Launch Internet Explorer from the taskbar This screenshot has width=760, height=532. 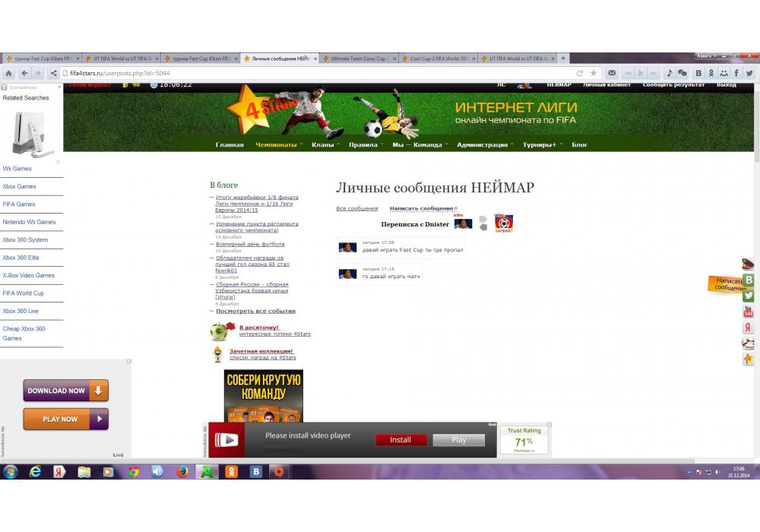pyautogui.click(x=36, y=471)
